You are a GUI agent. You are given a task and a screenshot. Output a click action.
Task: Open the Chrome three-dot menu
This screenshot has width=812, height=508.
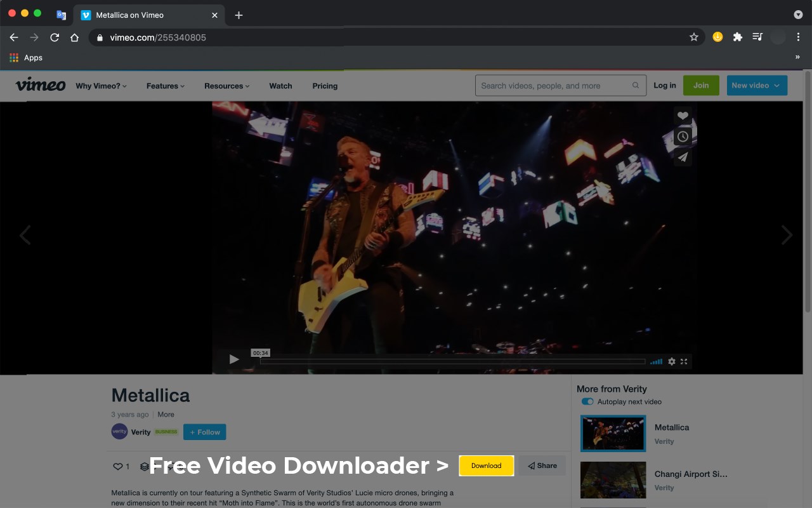(798, 37)
